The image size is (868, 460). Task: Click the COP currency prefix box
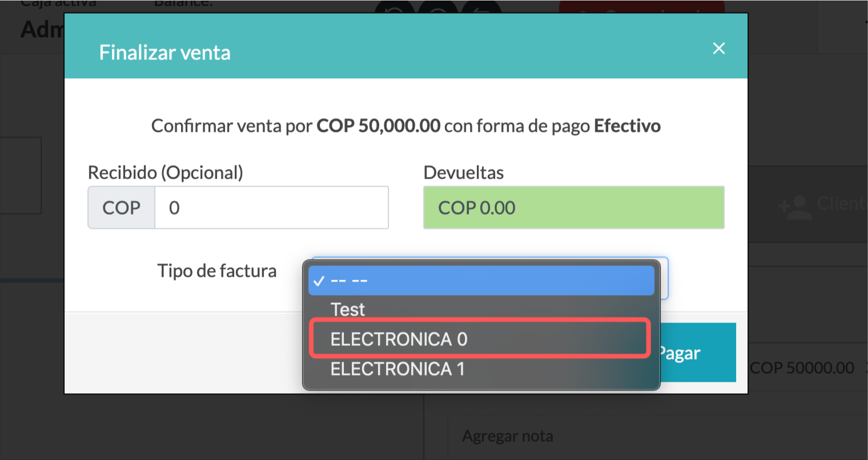(x=122, y=208)
